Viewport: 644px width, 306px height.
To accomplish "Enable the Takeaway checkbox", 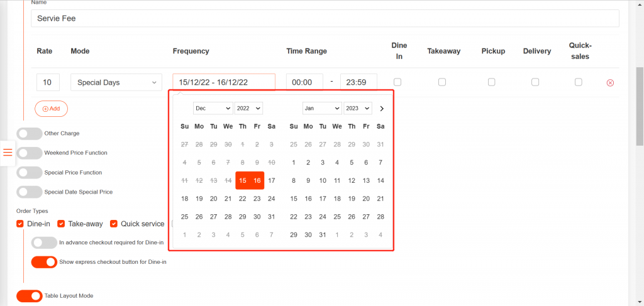I will 442,82.
